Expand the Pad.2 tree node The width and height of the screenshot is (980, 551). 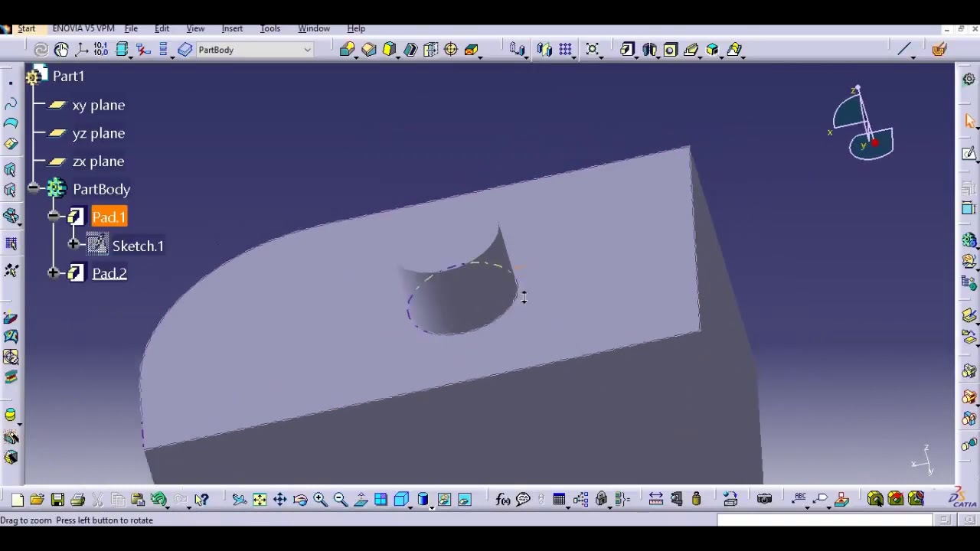pos(53,272)
